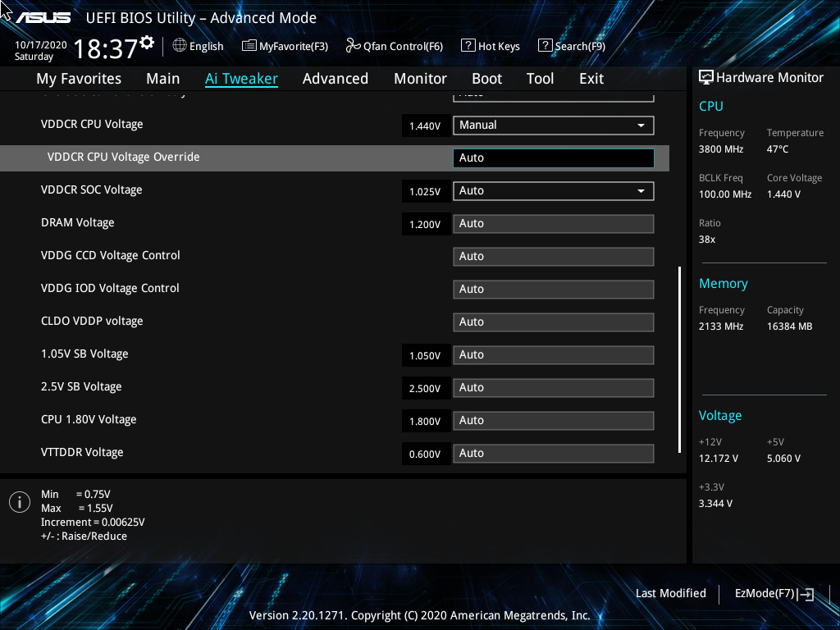The height and width of the screenshot is (630, 840).
Task: Click the English language button
Action: [x=199, y=46]
